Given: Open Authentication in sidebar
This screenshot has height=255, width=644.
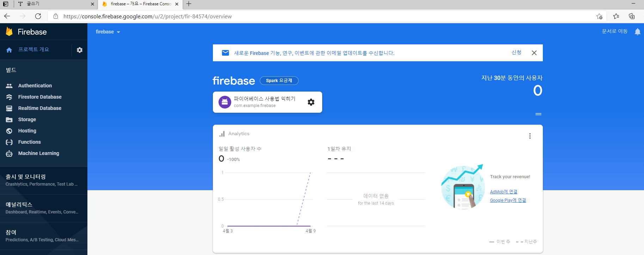Looking at the screenshot, I should point(44,86).
